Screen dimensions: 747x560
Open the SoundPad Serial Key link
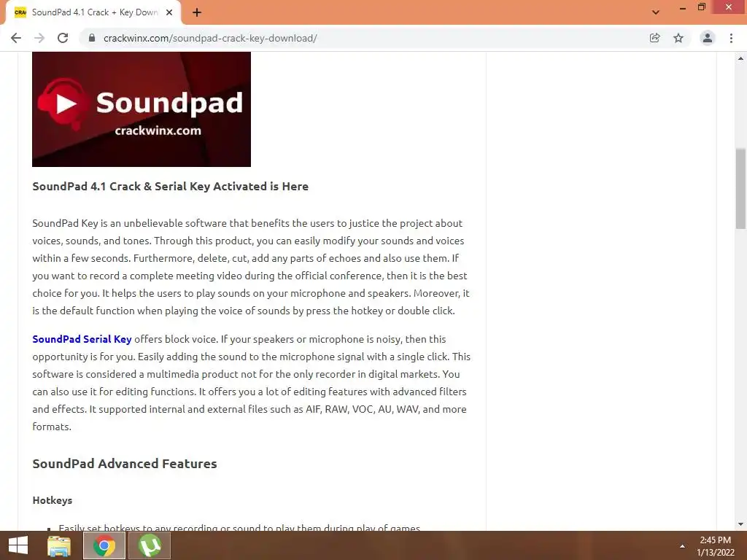tap(82, 339)
